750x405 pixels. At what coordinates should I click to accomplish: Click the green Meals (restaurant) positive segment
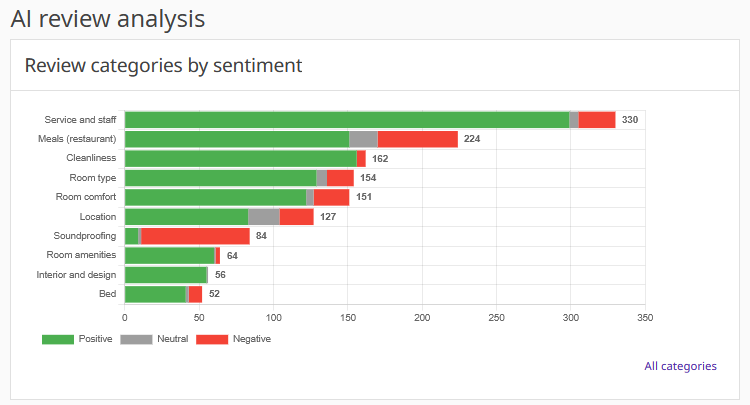[236, 139]
